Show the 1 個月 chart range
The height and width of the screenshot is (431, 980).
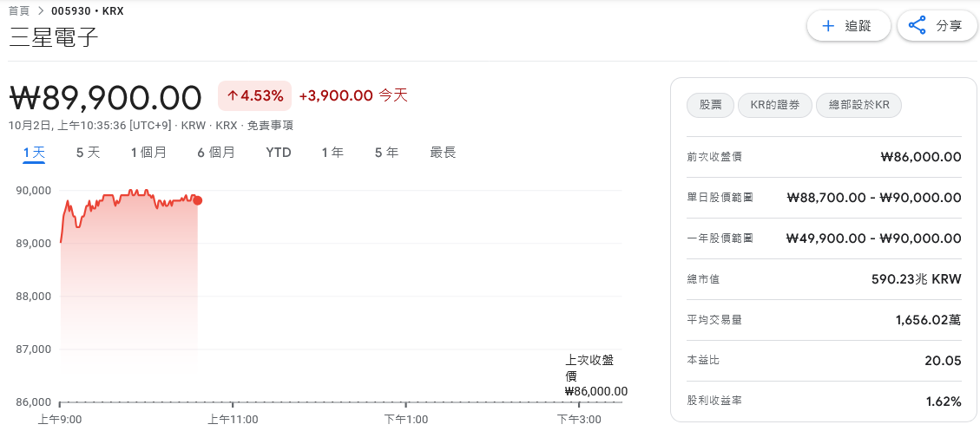[148, 153]
